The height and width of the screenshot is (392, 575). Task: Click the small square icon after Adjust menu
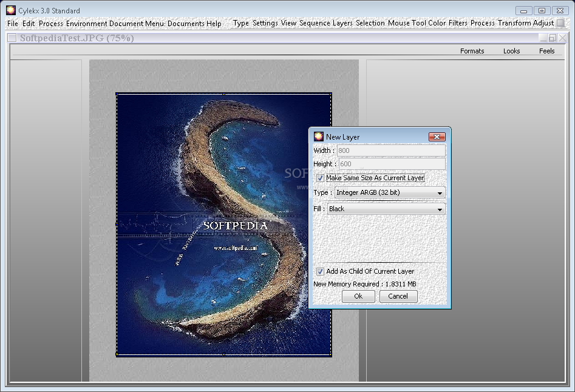click(560, 23)
